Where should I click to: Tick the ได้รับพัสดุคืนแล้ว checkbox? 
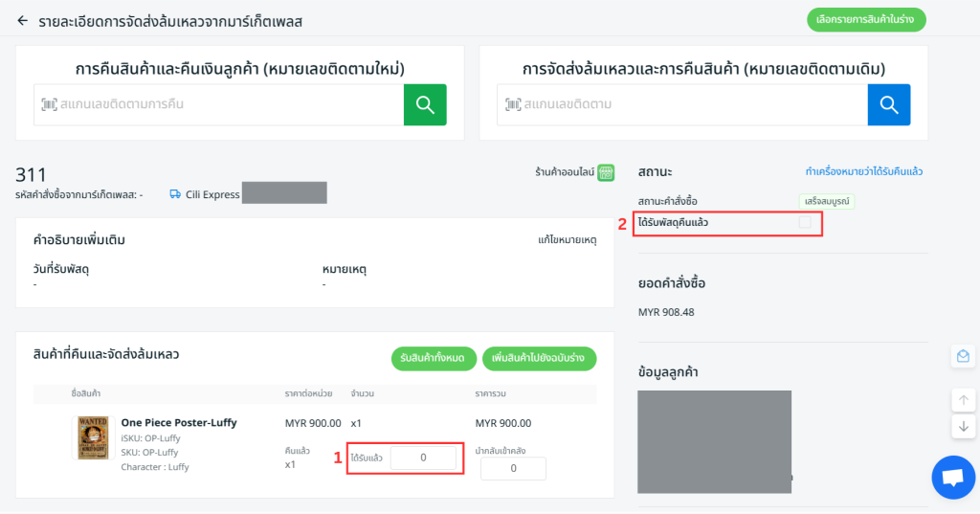[x=805, y=222]
